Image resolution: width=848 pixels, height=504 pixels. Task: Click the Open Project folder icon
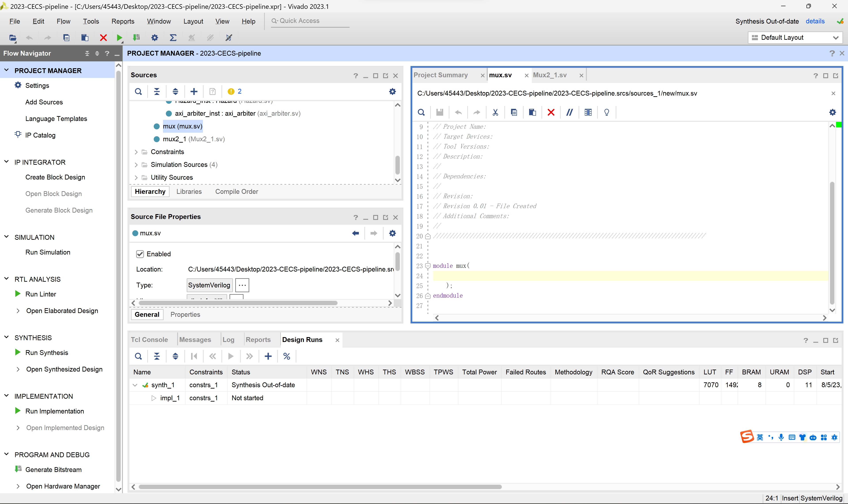coord(13,38)
